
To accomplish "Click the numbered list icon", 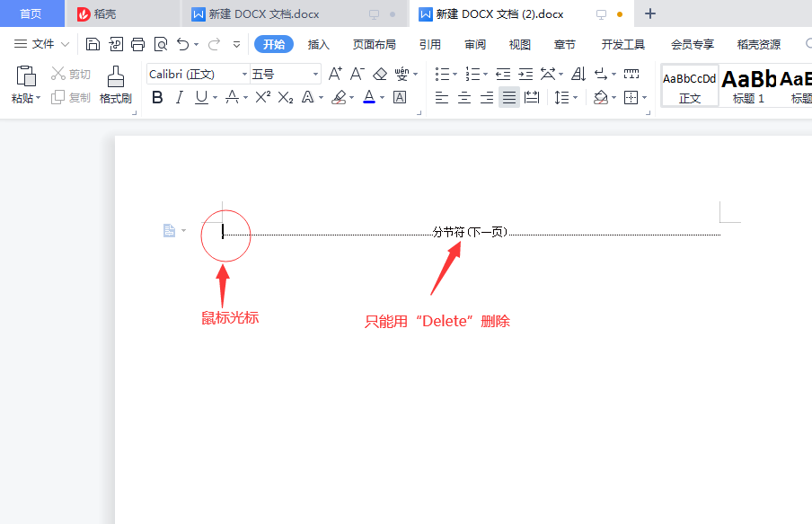I will click(472, 74).
